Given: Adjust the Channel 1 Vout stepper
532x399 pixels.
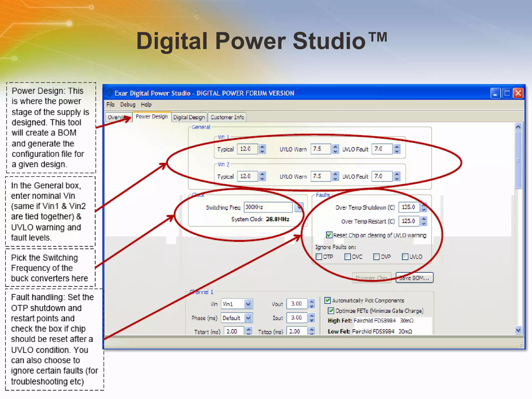Looking at the screenshot, I should coord(311,304).
